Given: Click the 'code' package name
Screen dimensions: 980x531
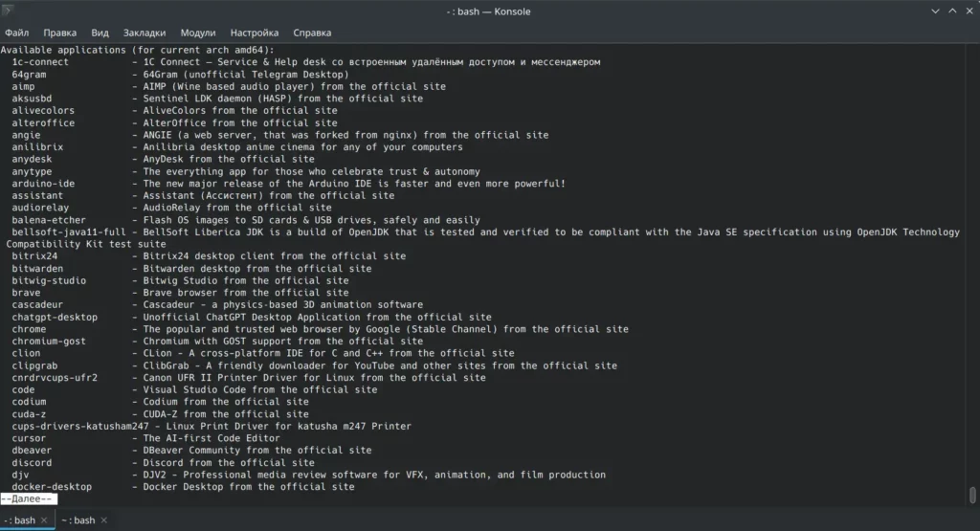Looking at the screenshot, I should [x=23, y=389].
